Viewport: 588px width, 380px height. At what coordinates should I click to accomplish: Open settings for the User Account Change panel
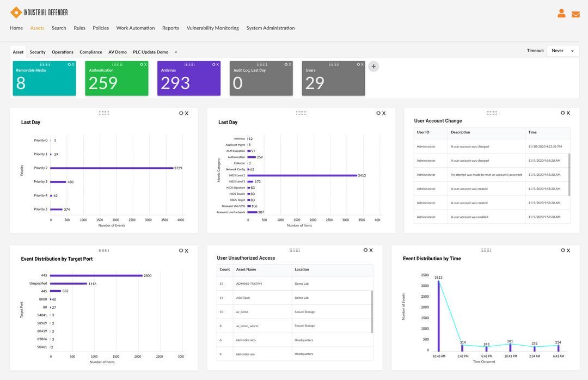pyautogui.click(x=561, y=112)
